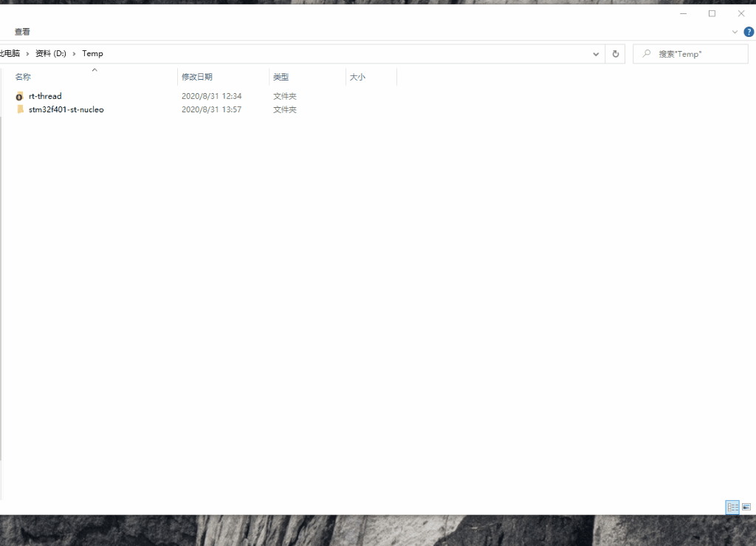This screenshot has height=546, width=756.
Task: Sort by the 大小 column header
Action: 357,77
